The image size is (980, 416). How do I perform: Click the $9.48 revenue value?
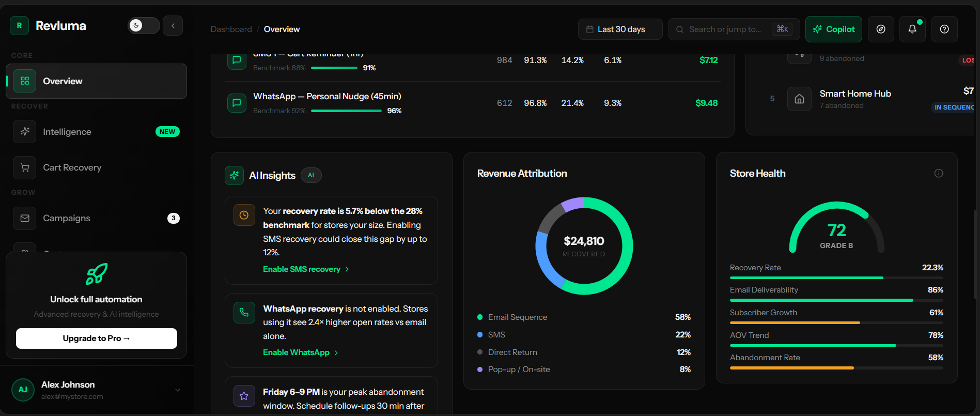(x=706, y=103)
